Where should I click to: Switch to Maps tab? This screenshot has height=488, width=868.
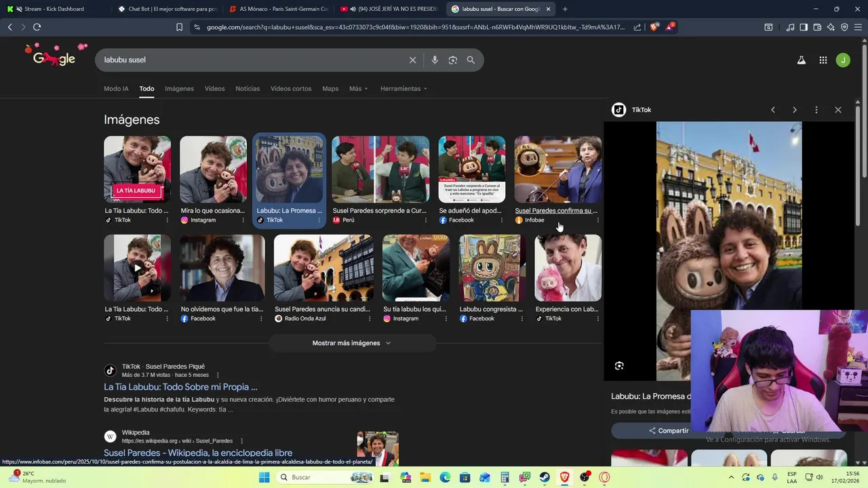point(330,89)
